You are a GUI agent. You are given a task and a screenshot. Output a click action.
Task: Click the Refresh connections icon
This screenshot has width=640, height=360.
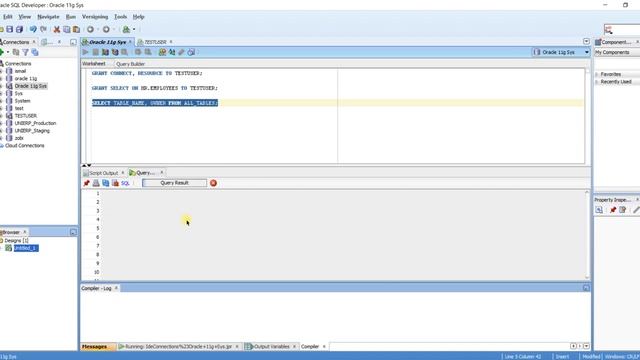click(x=16, y=52)
